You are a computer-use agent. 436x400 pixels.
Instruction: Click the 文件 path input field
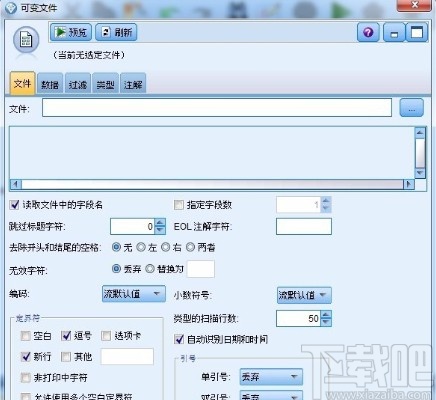click(217, 108)
